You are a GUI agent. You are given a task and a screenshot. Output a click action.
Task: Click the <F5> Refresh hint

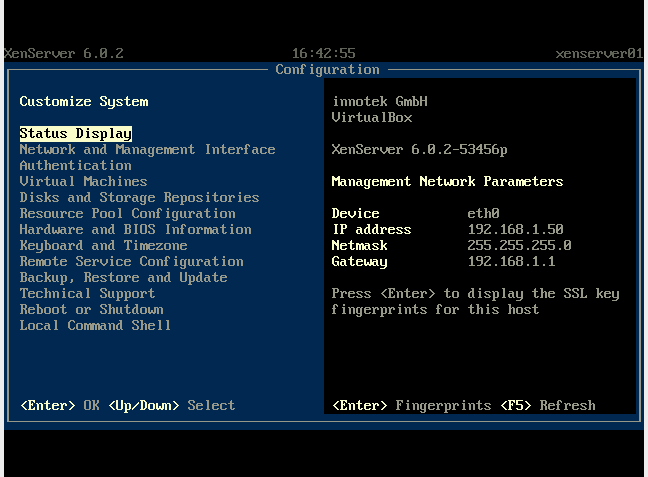point(547,405)
